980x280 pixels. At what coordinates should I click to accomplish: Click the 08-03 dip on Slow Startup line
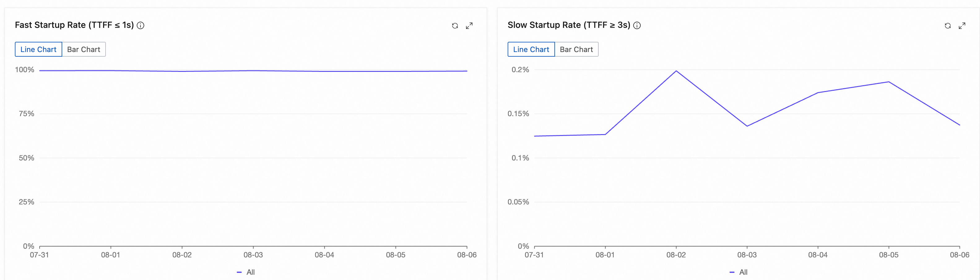[747, 126]
